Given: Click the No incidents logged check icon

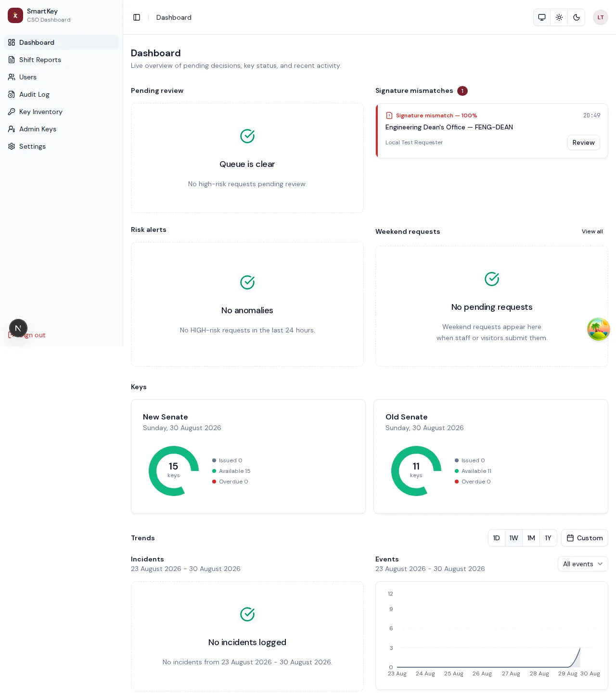Looking at the screenshot, I should 247,614.
